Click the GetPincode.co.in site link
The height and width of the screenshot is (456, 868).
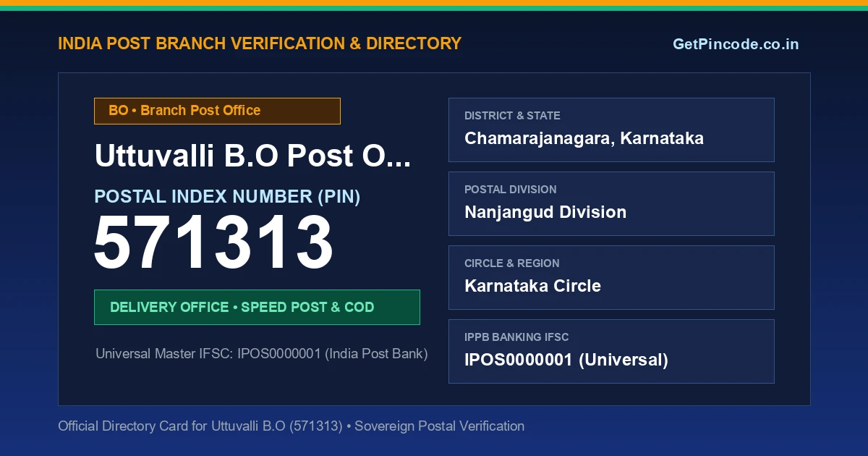click(736, 44)
